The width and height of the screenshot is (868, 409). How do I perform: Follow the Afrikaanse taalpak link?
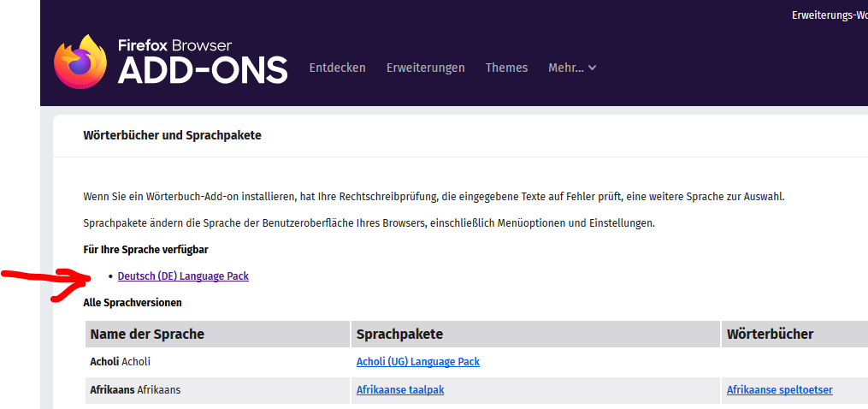click(x=399, y=390)
